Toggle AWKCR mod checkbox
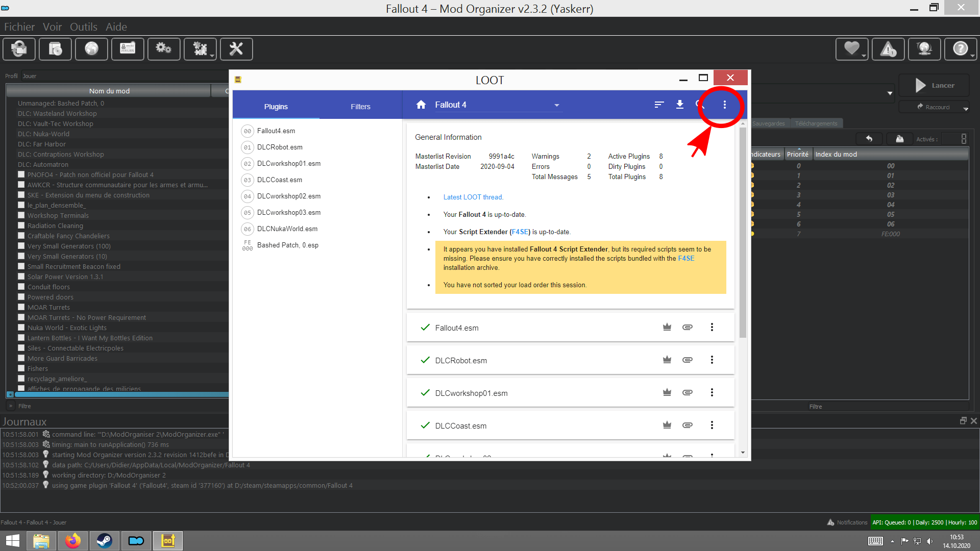Viewport: 980px width, 551px height. pyautogui.click(x=21, y=185)
